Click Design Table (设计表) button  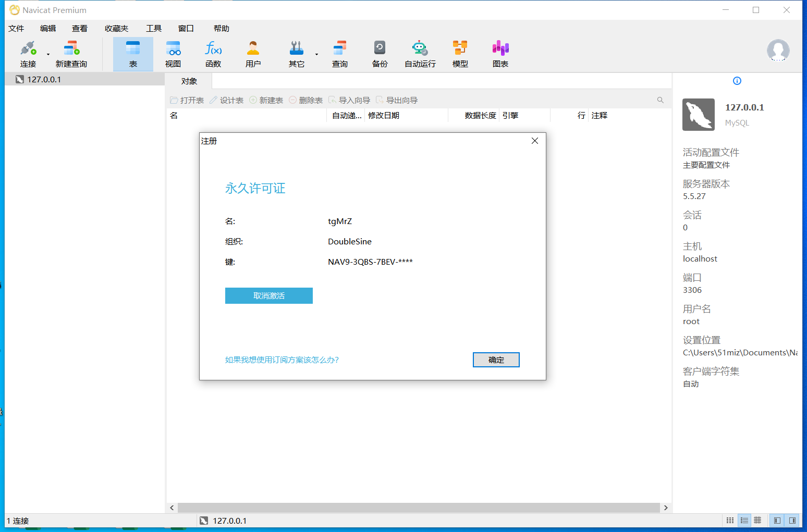point(227,100)
